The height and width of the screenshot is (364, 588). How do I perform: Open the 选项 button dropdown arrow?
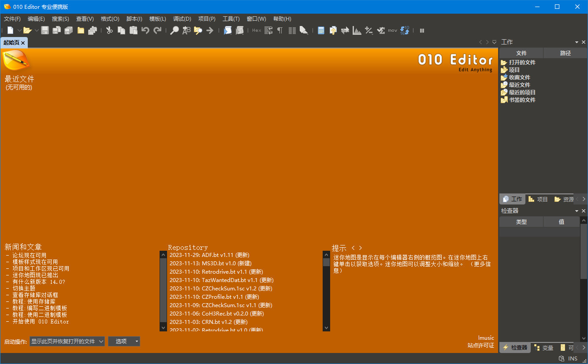point(136,341)
